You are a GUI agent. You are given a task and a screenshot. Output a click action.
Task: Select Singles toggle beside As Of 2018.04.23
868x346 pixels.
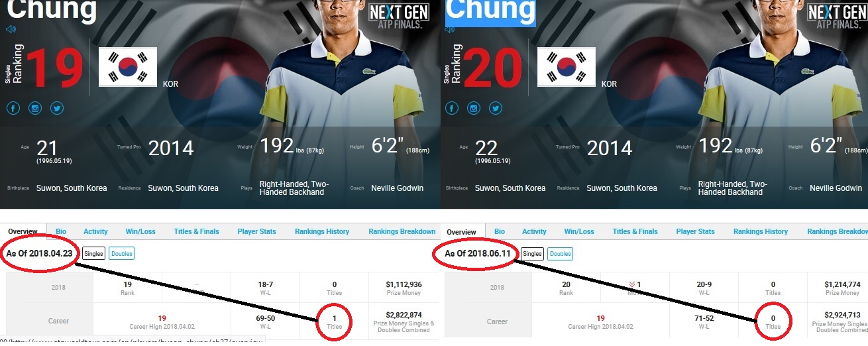tap(94, 254)
